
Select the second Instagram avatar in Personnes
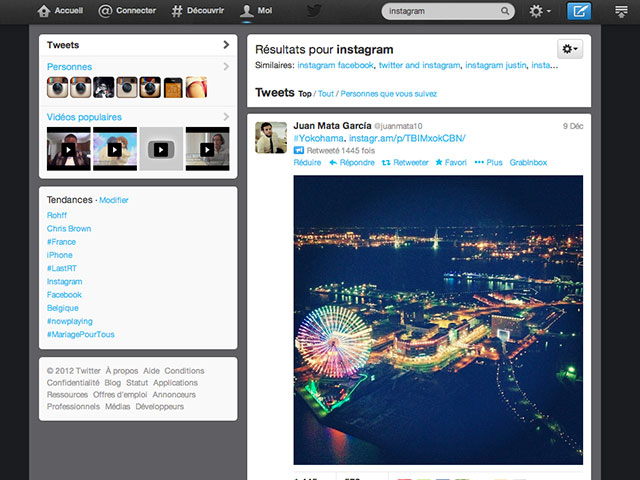coord(80,87)
